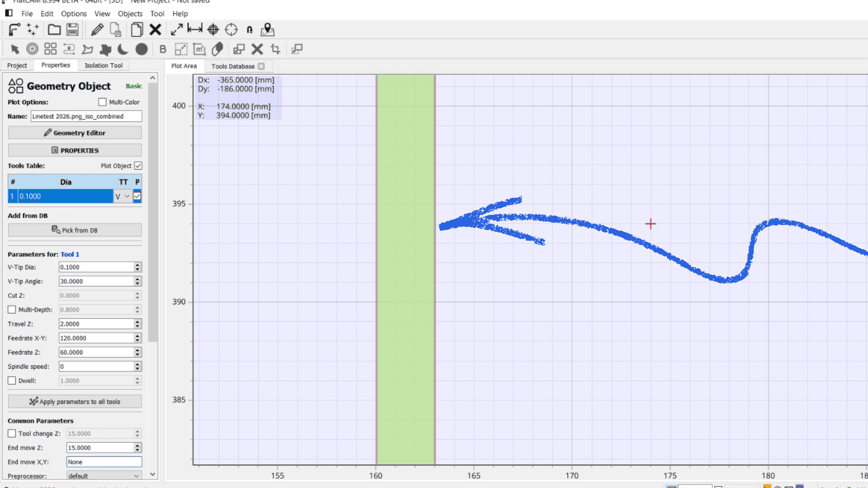Click the Geometry Editor button
868x488 pixels.
pyautogui.click(x=75, y=133)
